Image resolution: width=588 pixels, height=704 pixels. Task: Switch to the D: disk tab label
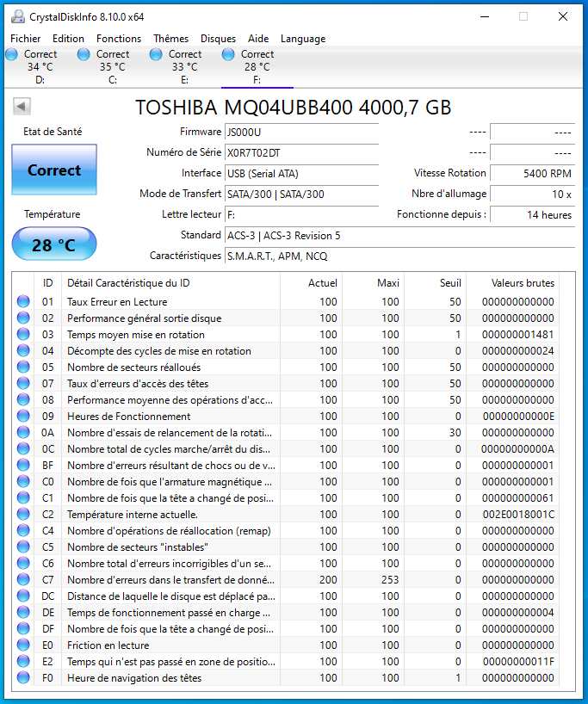coord(40,80)
